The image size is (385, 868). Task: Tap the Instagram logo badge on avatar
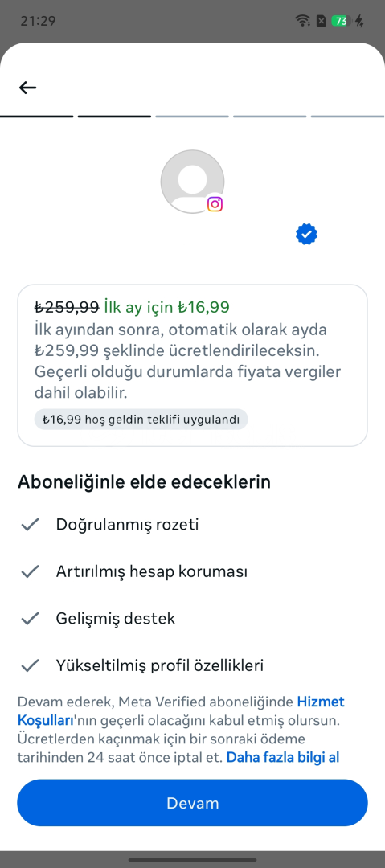(x=215, y=204)
